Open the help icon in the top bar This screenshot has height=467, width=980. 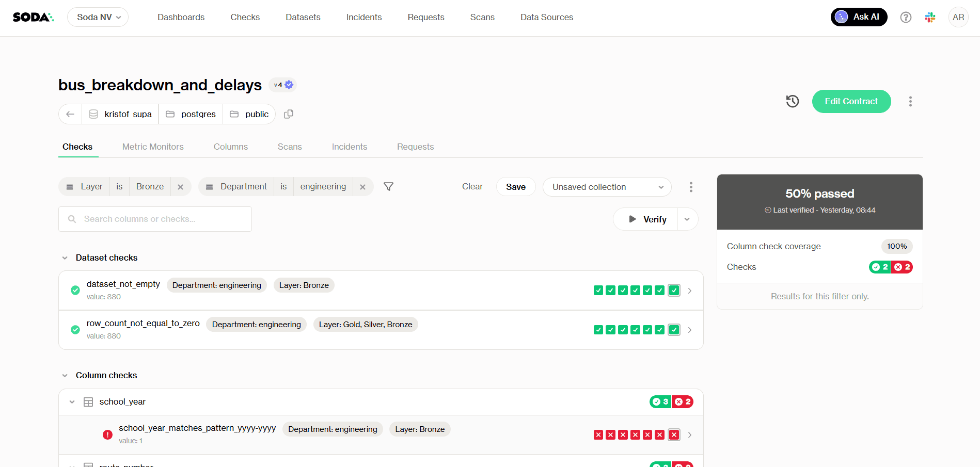pyautogui.click(x=906, y=17)
